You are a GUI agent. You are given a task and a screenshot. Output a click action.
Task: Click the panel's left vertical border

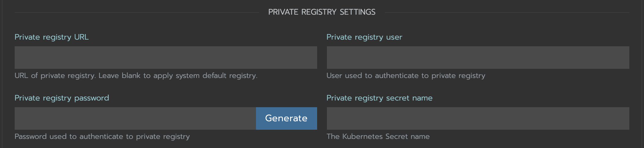pyautogui.click(x=2, y=74)
